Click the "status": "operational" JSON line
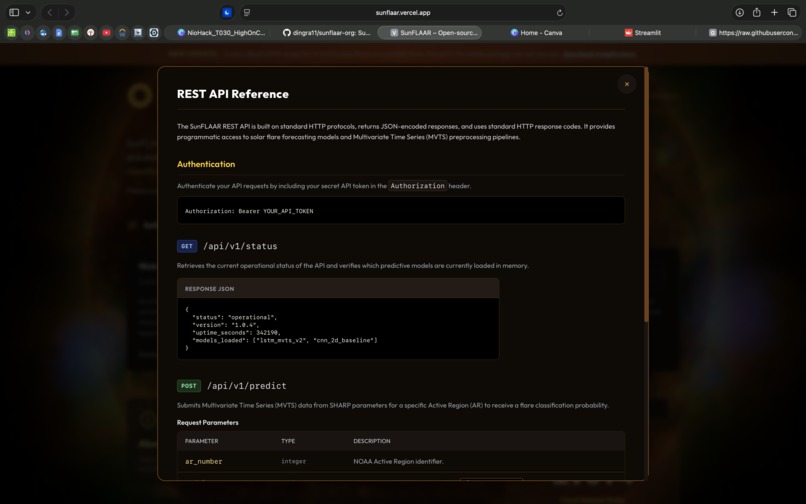Image resolution: width=806 pixels, height=504 pixels. point(234,317)
